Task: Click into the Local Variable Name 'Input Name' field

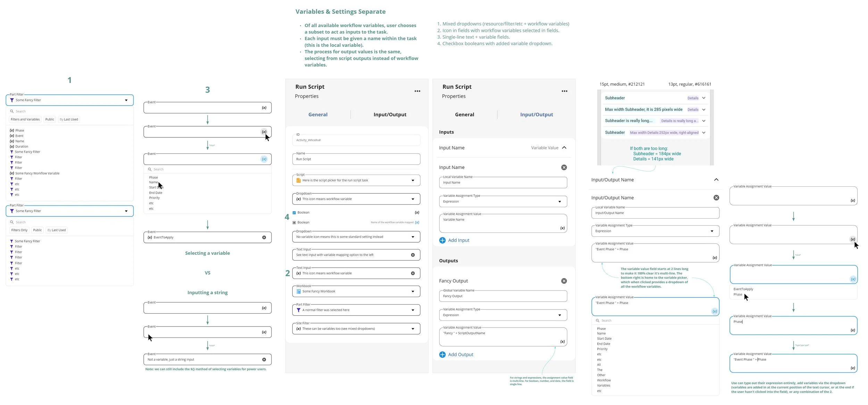Action: click(x=502, y=183)
